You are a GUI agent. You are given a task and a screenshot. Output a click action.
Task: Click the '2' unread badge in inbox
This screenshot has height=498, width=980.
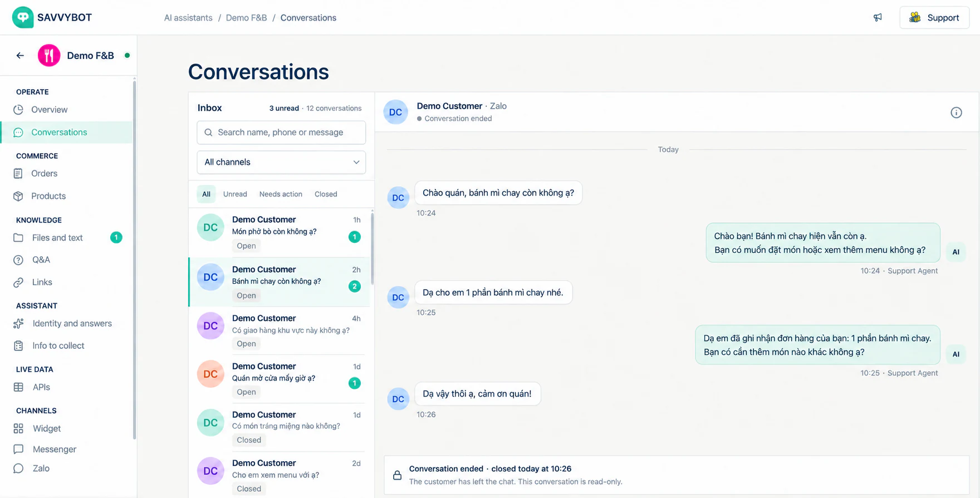pyautogui.click(x=355, y=286)
